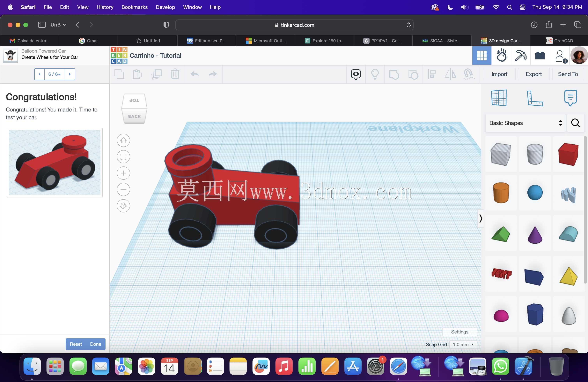Click the Paste clipboard icon
The width and height of the screenshot is (588, 382).
(x=137, y=74)
